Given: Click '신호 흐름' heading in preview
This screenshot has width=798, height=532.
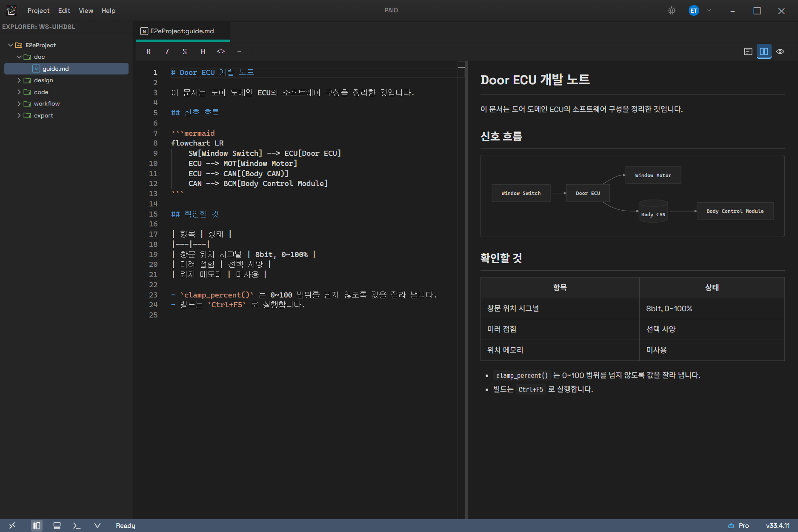Looking at the screenshot, I should [501, 137].
